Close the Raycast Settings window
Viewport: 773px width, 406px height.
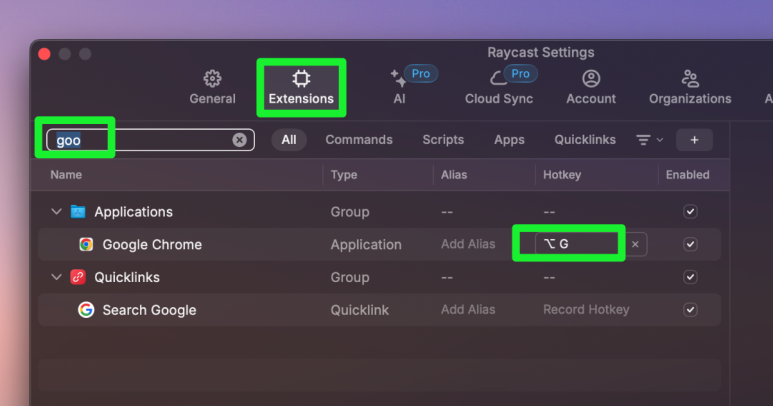point(44,54)
